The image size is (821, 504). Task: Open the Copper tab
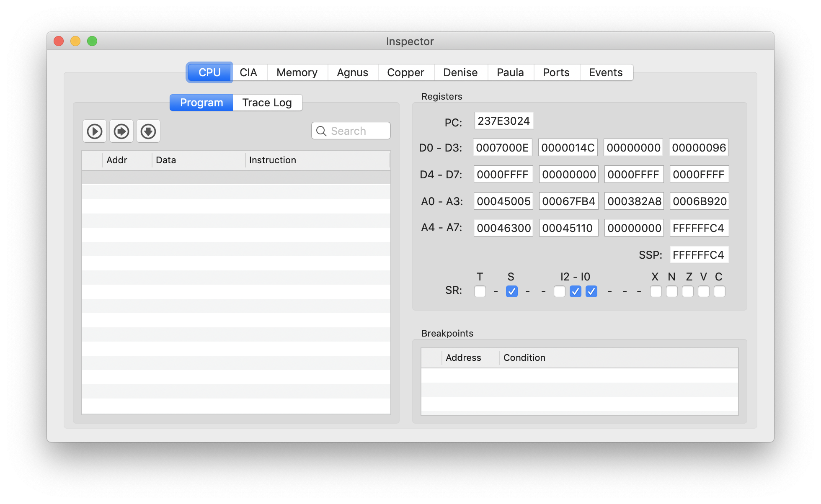coord(405,72)
